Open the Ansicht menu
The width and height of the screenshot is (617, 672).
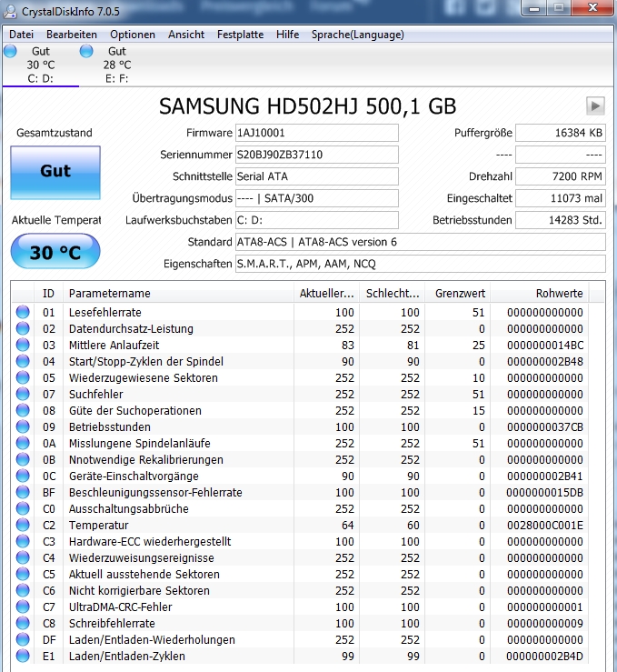pyautogui.click(x=186, y=35)
